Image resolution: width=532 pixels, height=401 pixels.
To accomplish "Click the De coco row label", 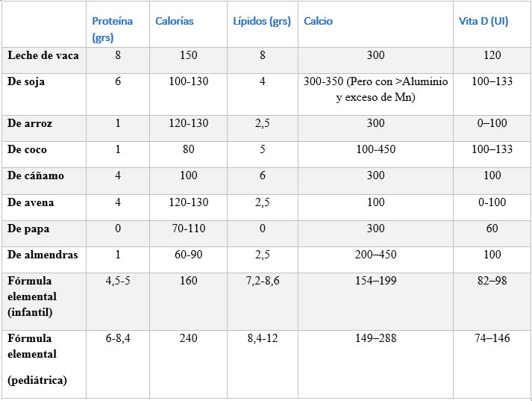I will [28, 149].
